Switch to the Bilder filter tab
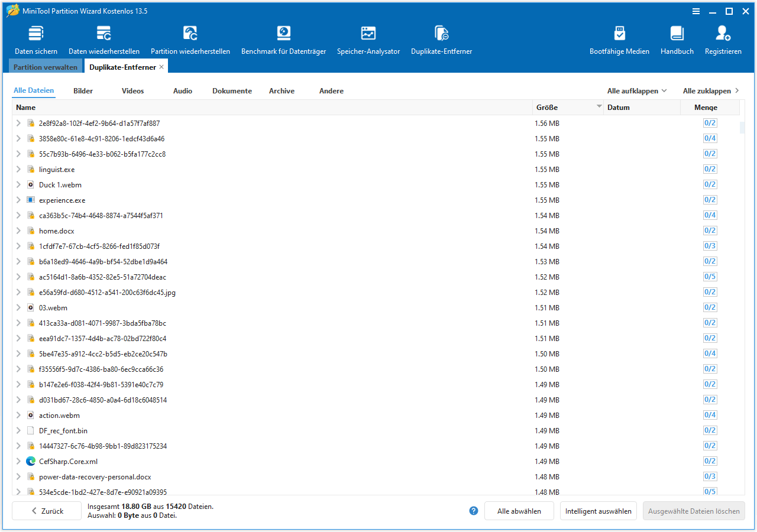This screenshot has width=757, height=532. point(83,91)
